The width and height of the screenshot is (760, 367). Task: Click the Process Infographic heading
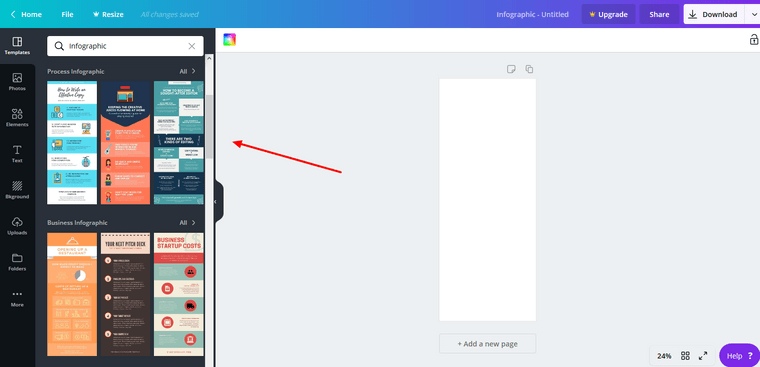[x=76, y=71]
